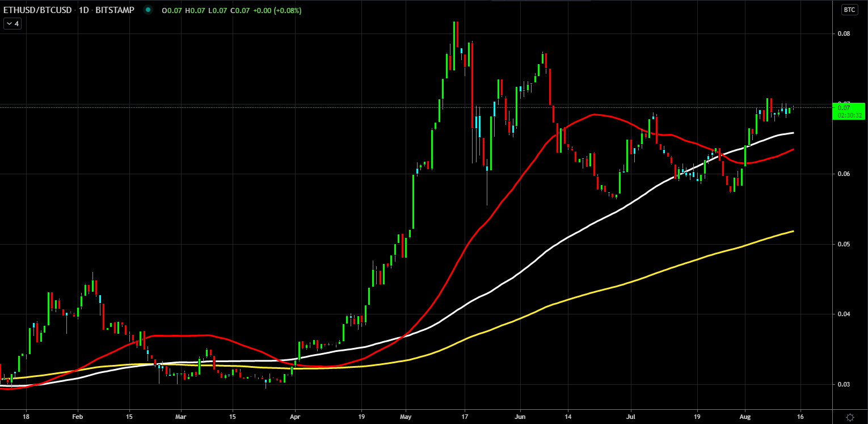Image resolution: width=868 pixels, height=424 pixels.
Task: Click the 0.04 price scale label
Action: [x=844, y=314]
